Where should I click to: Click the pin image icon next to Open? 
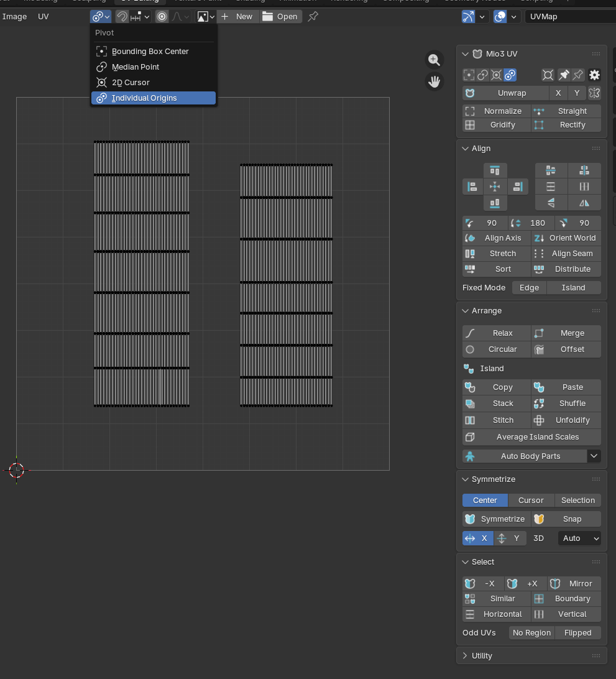[313, 17]
